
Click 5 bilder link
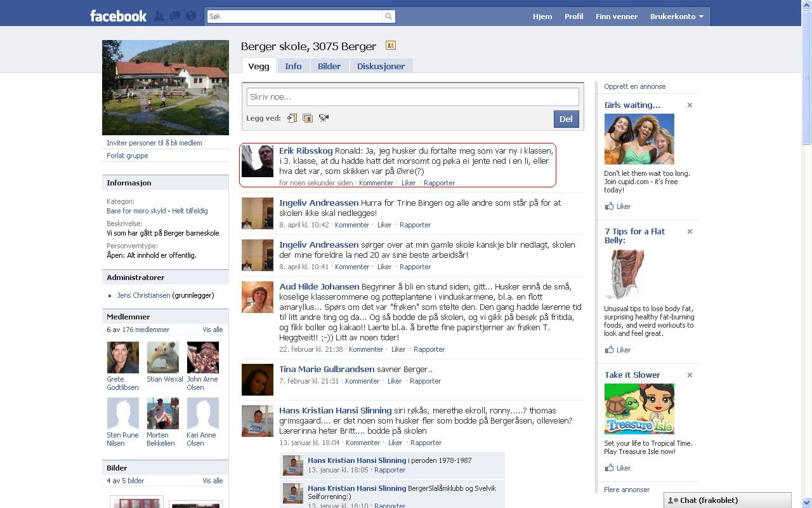click(x=133, y=481)
